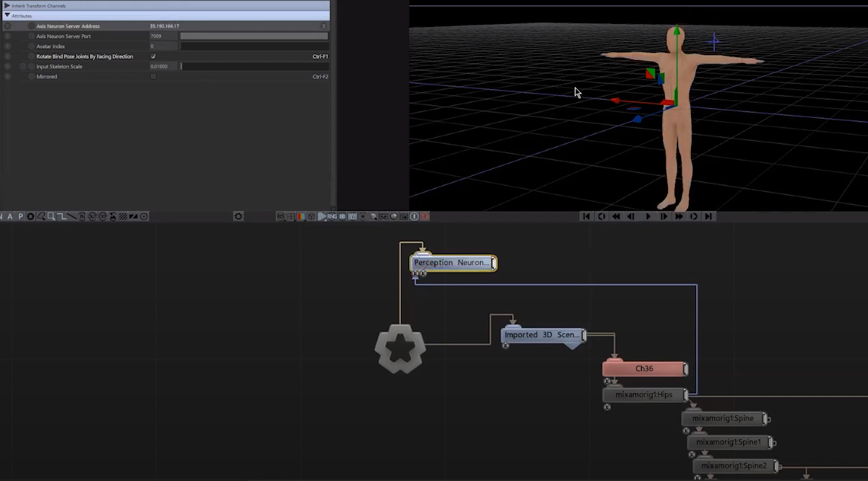Collapse the Attributes section
The height and width of the screenshot is (481, 868).
[x=7, y=16]
